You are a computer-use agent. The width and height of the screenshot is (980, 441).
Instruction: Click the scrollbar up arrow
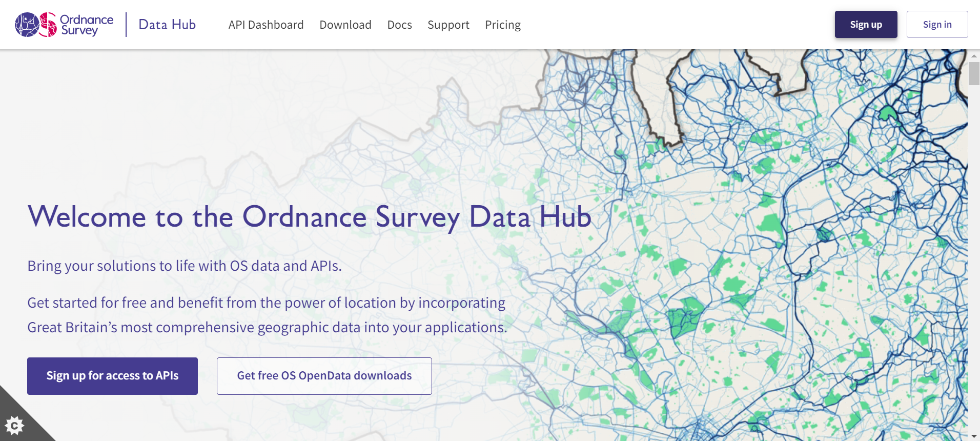point(974,55)
